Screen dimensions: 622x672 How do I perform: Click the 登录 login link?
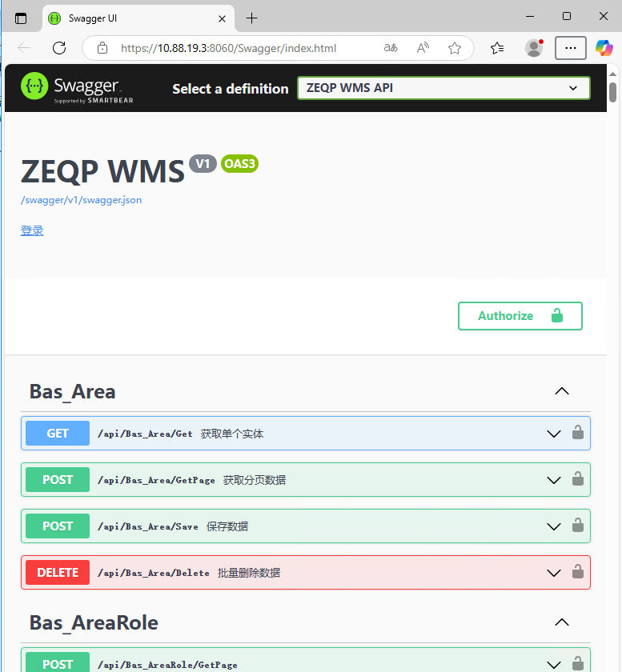32,230
